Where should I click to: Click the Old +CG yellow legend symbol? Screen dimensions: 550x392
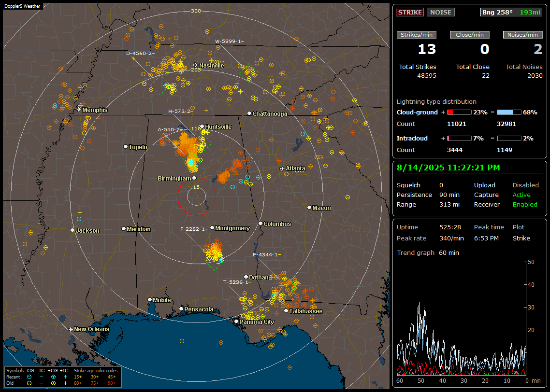(x=53, y=383)
